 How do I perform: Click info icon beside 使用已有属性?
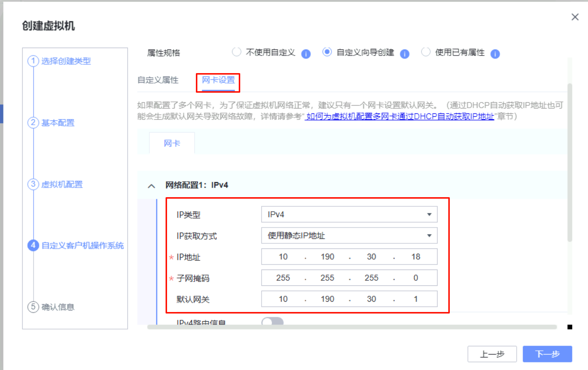[x=495, y=54]
